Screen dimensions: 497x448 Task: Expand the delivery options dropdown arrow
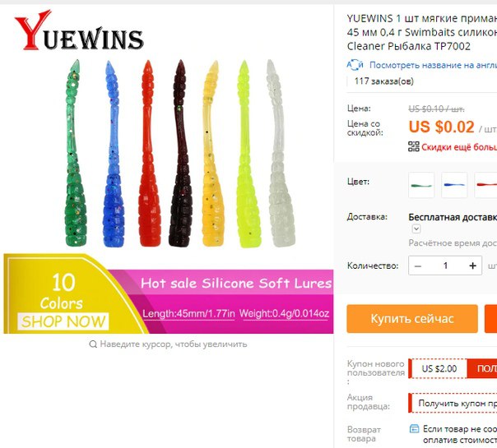click(x=416, y=229)
